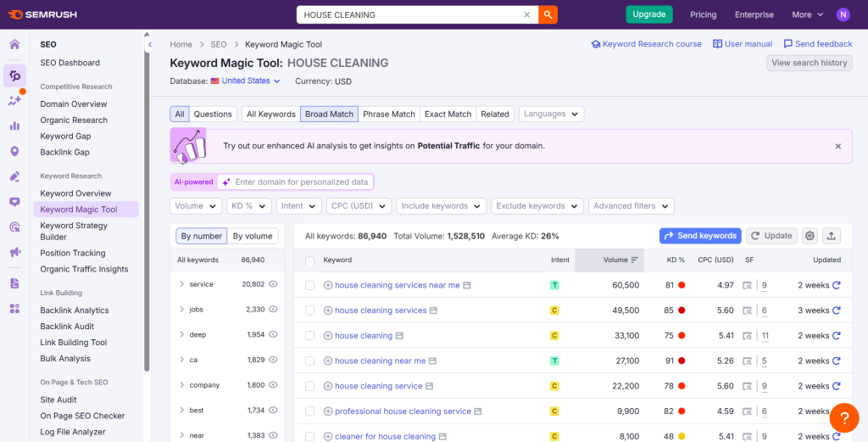
Task: Click the export upload icon
Action: coord(831,236)
